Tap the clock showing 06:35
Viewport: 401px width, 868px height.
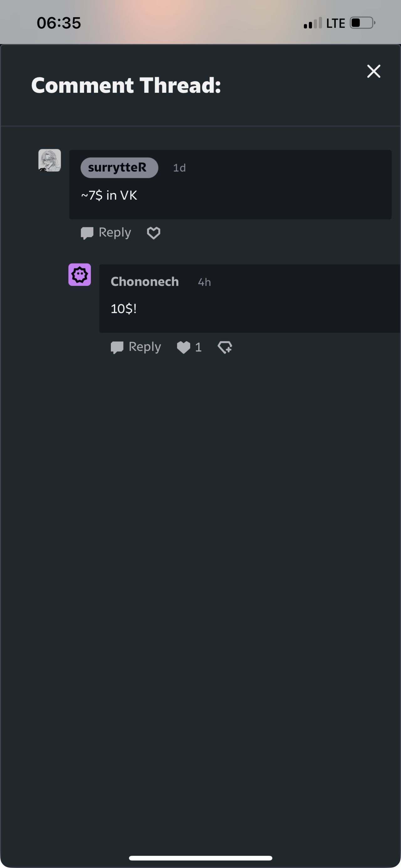[59, 23]
